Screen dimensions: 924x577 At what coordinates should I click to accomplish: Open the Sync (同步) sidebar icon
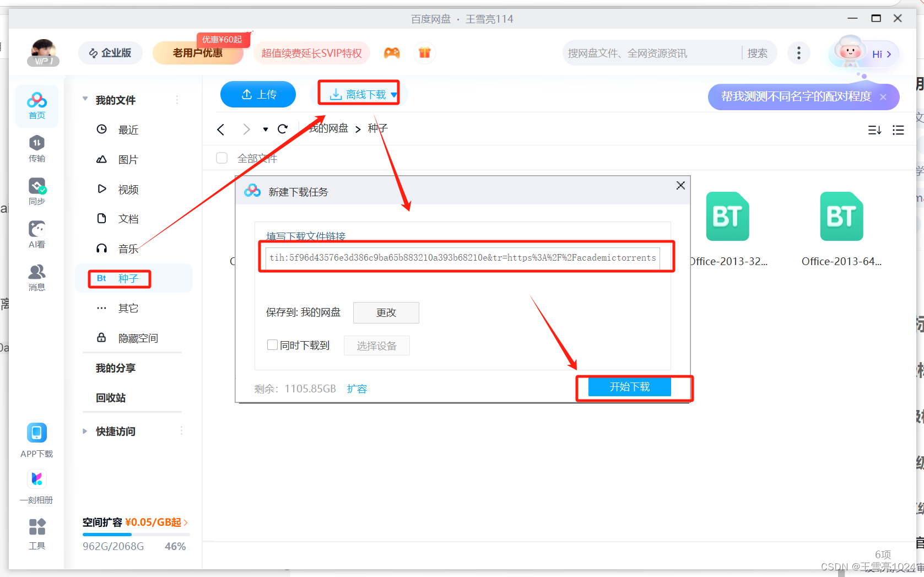tap(37, 192)
